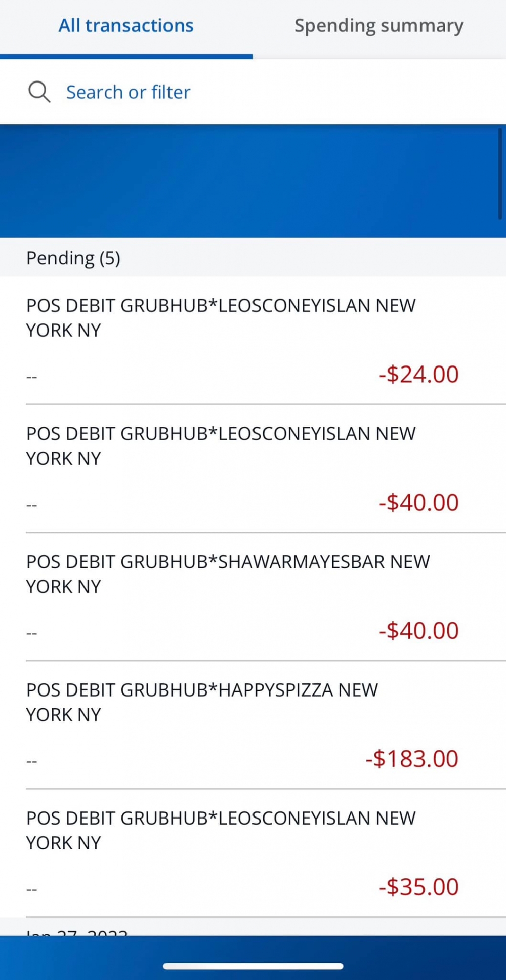Click the blue banner area

[248, 181]
